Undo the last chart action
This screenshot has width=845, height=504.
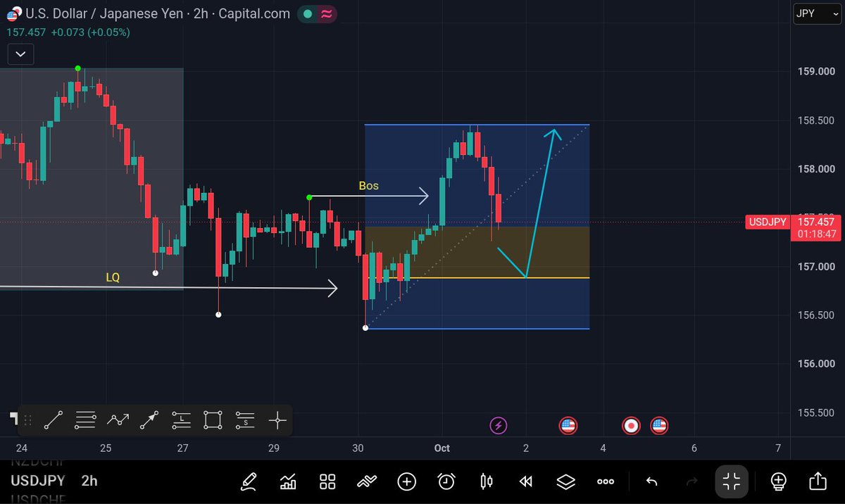[652, 481]
